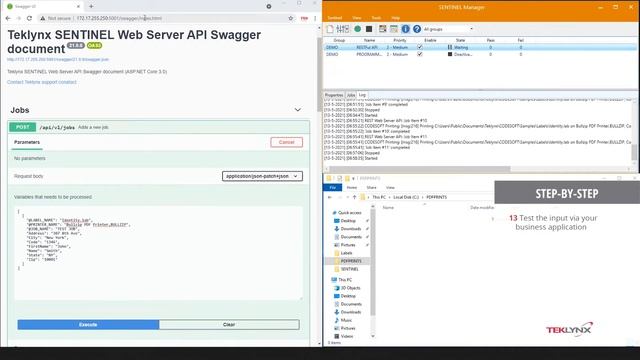Open Chrome's three-dot menu

pos(315,18)
